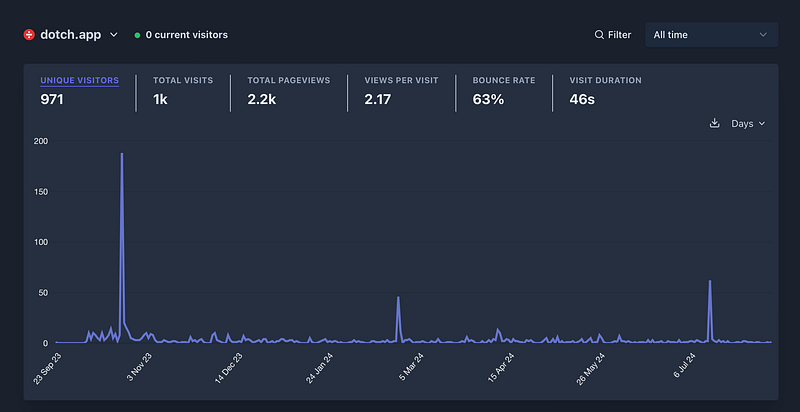800x412 pixels.
Task: Display the Visit Duration metric
Action: tap(605, 90)
